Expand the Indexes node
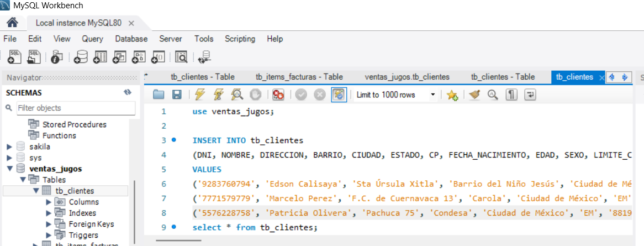 click(49, 213)
